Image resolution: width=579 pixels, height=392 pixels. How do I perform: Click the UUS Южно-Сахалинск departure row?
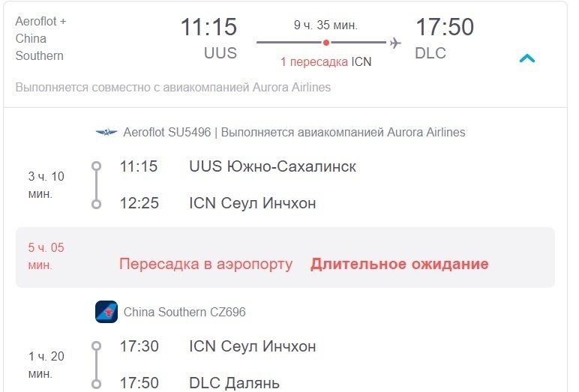(x=238, y=166)
